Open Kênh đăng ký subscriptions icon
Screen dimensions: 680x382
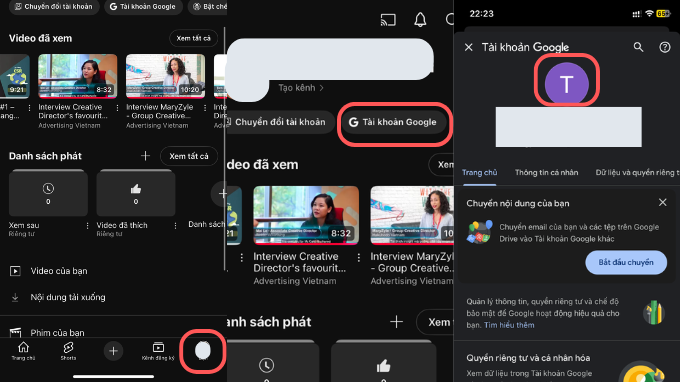(158, 351)
